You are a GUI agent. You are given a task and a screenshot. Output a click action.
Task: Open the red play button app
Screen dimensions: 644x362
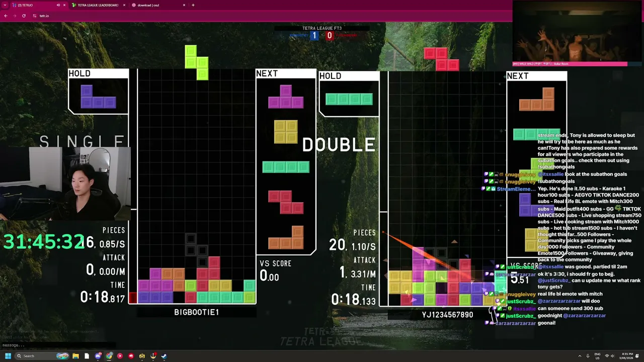[120, 356]
